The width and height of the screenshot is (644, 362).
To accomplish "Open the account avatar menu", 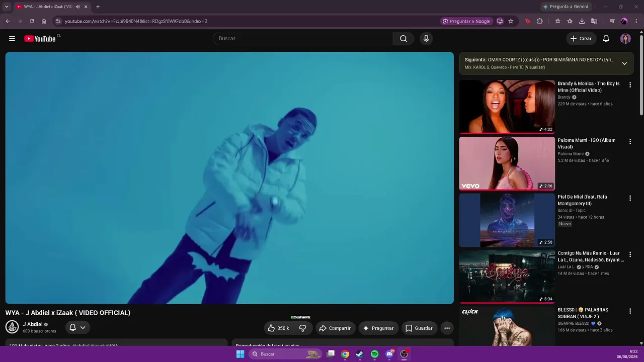I will (625, 39).
